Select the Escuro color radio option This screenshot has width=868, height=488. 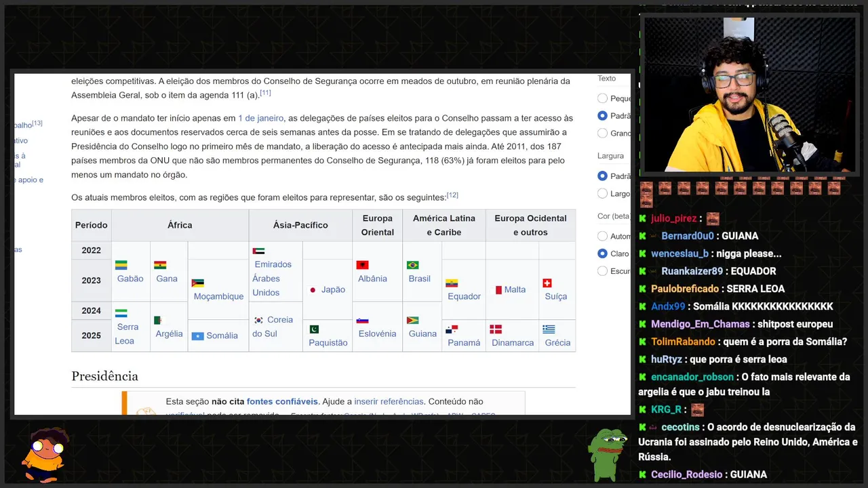point(602,271)
